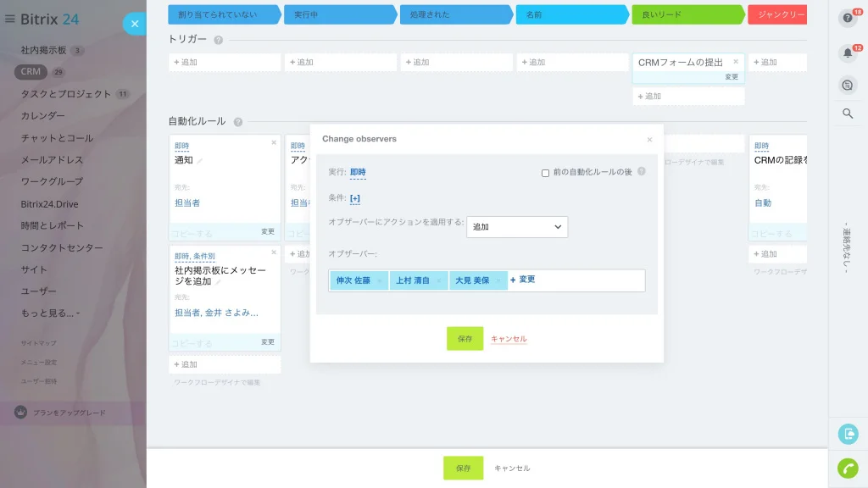Open コンタクトセンター in sidebar

click(61, 247)
